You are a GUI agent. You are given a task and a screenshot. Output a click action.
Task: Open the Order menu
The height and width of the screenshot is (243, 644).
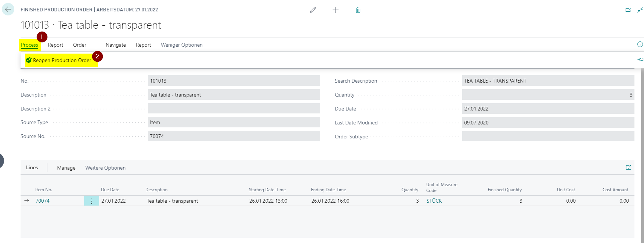pos(80,45)
